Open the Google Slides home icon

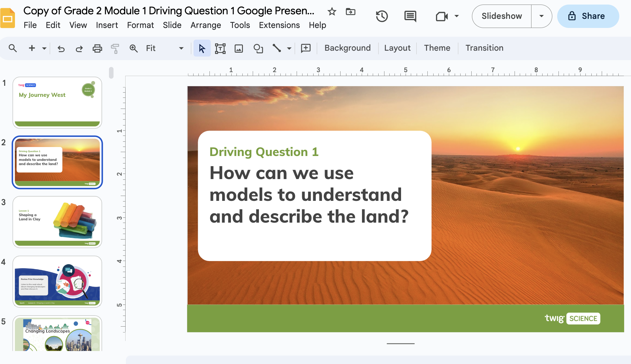[7, 18]
